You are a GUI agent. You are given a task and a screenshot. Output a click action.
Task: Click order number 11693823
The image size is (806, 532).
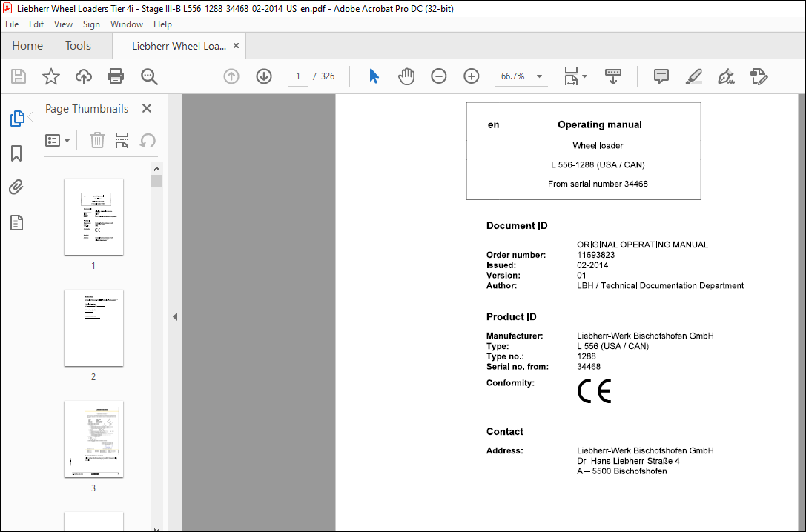pos(595,255)
